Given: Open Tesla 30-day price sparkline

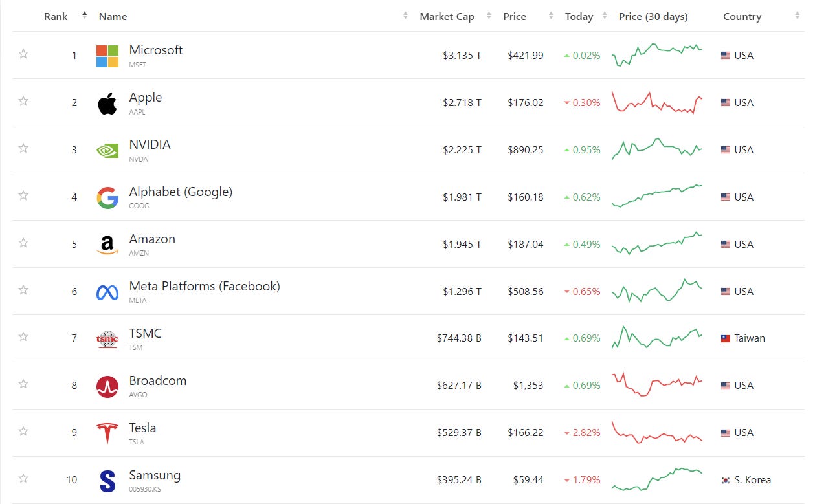Looking at the screenshot, I should 657,432.
